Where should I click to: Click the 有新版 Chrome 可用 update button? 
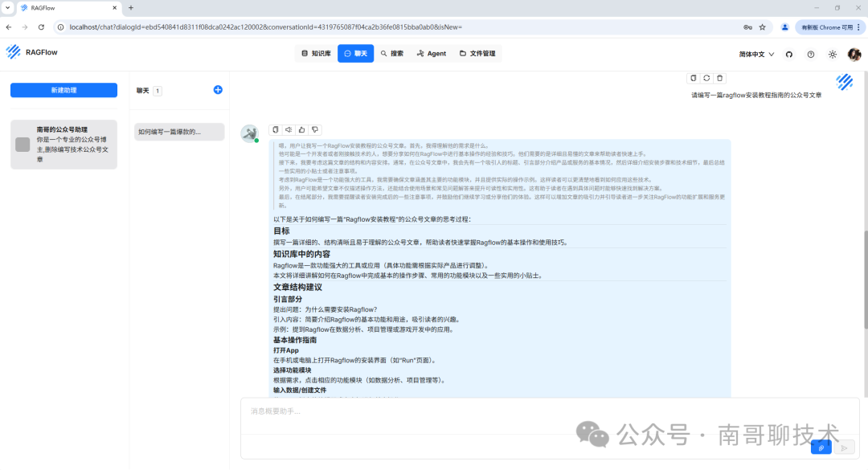coord(827,27)
